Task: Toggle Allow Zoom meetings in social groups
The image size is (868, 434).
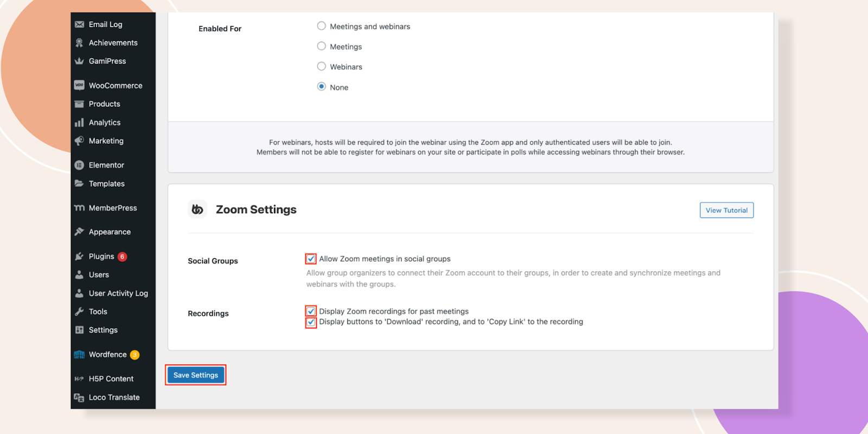Action: pos(311,259)
